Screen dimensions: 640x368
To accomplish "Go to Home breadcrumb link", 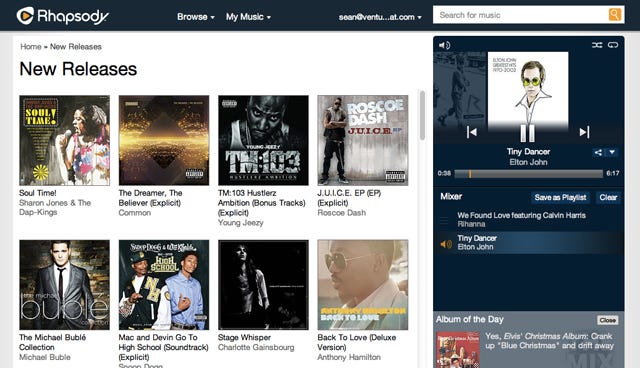I will (31, 47).
